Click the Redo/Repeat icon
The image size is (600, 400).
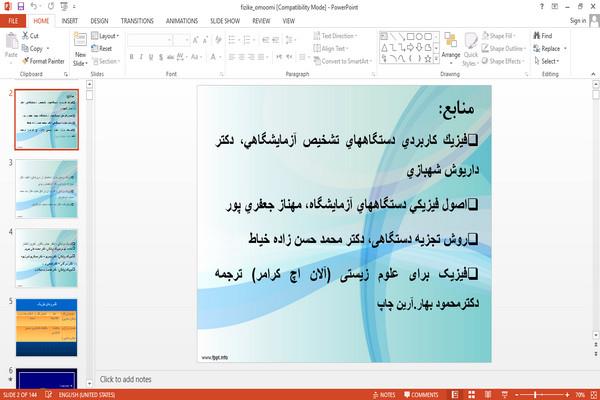(51, 6)
